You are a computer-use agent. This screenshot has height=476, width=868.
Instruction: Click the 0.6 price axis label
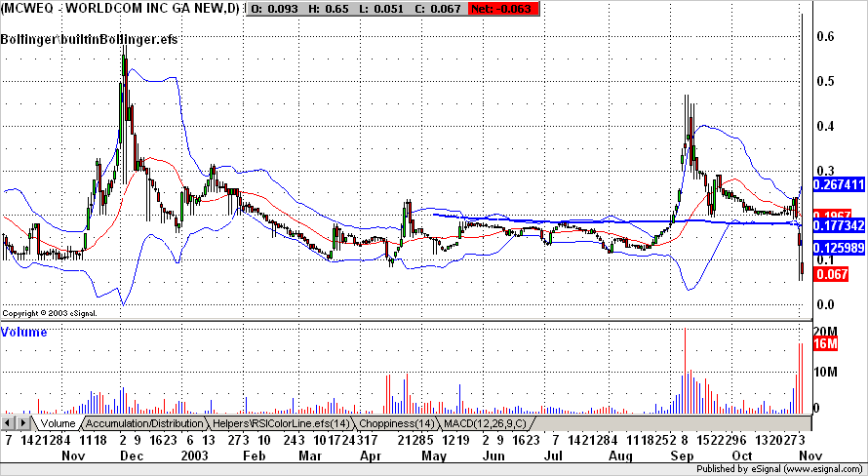(826, 36)
